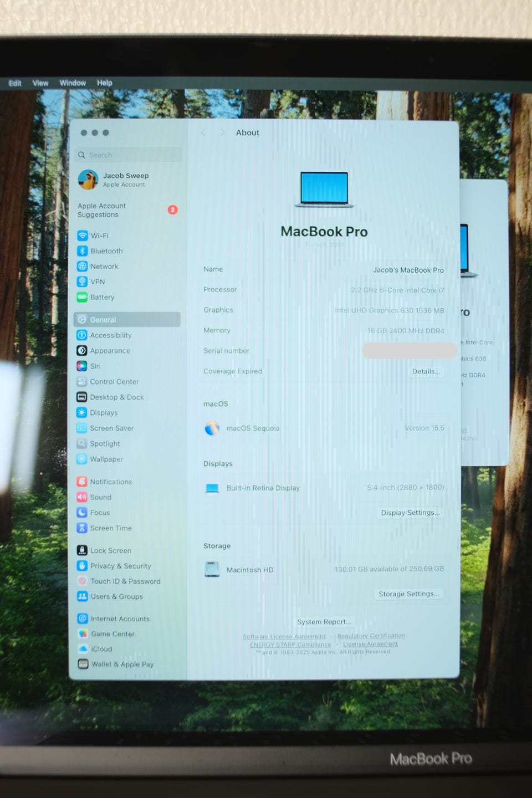
Task: Open the License Agreement link
Action: click(370, 644)
